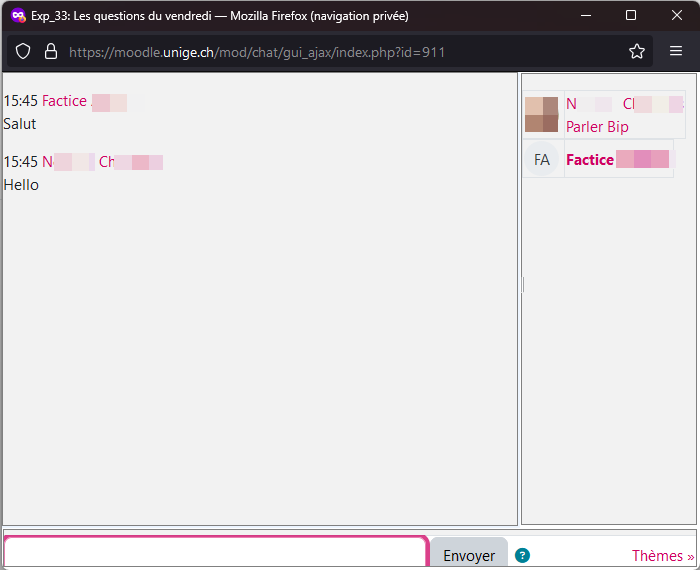Expand the Thèmes » options
Viewport: 700px width, 570px height.
point(662,556)
